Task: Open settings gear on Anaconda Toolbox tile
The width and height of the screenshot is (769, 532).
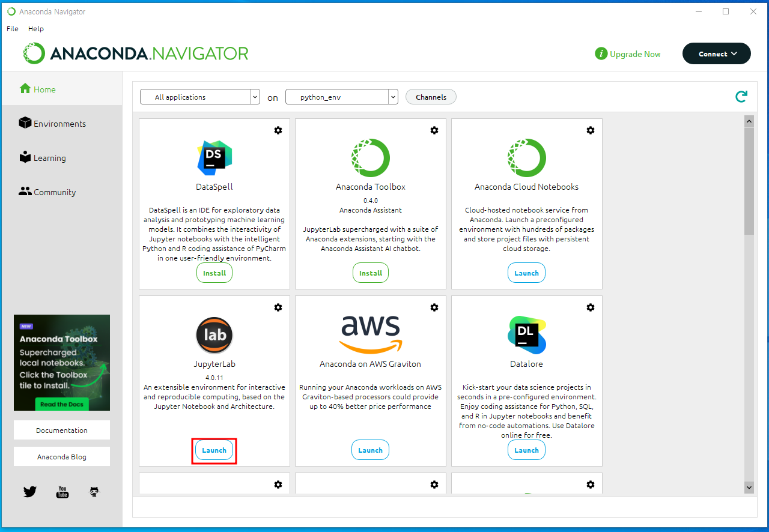Action: (434, 130)
